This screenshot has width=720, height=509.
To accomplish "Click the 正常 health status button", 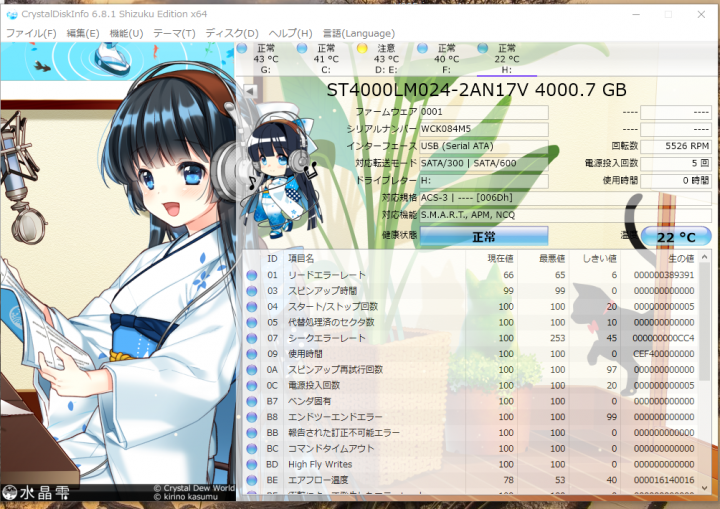I will click(484, 237).
